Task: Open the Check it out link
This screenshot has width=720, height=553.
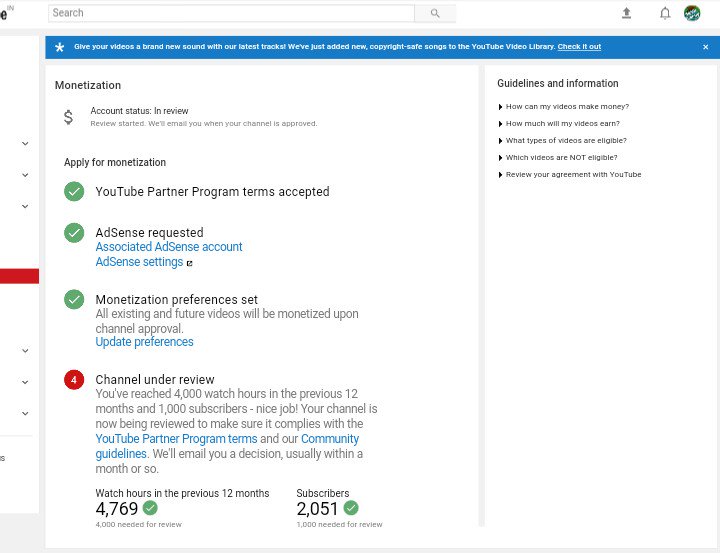Action: click(x=579, y=47)
